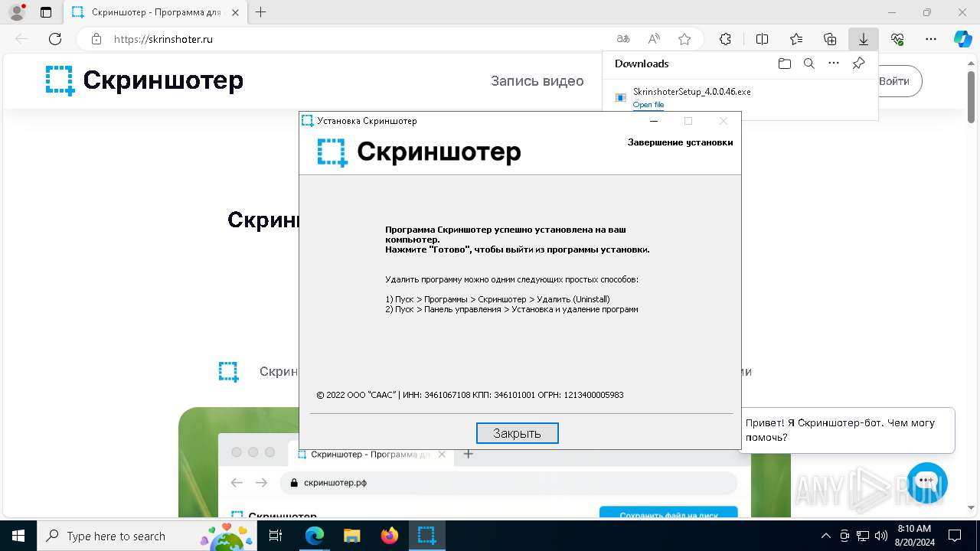
Task: Activate Read aloud icon in address bar
Action: (x=654, y=39)
